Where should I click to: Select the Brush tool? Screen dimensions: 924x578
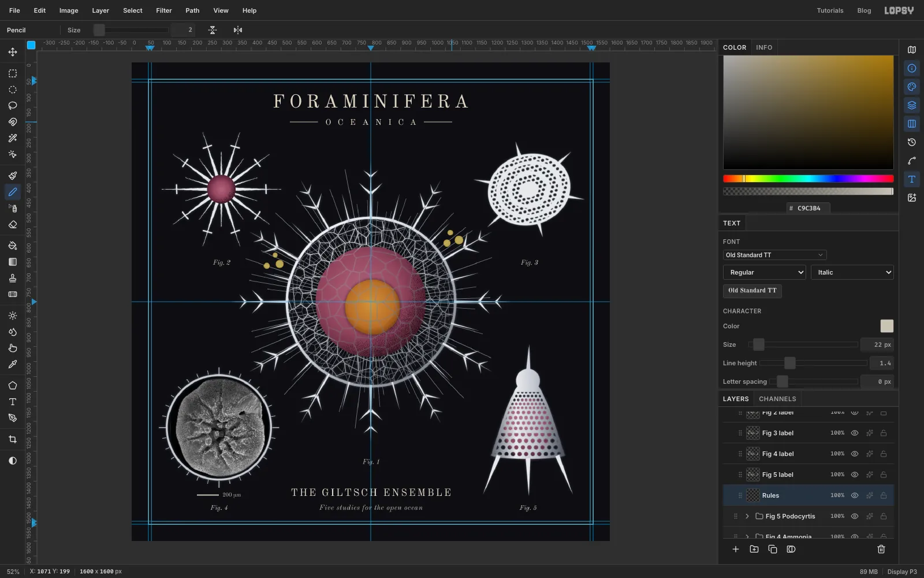coord(13,176)
